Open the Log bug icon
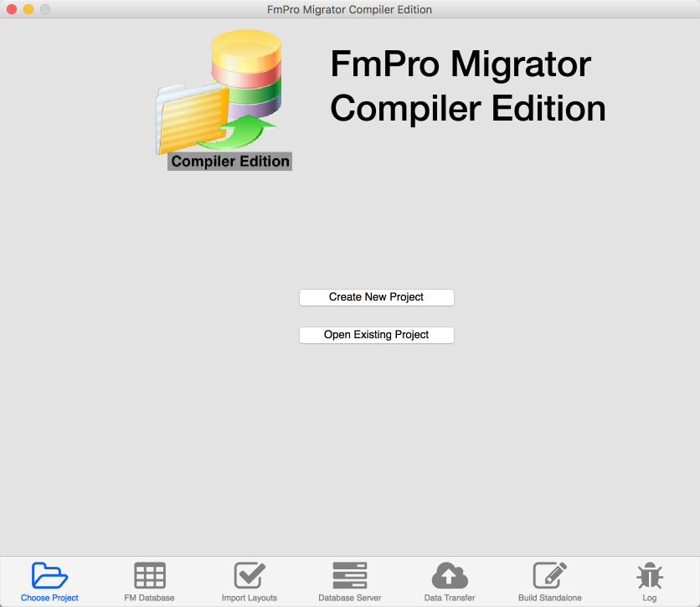This screenshot has height=607, width=700. [650, 576]
